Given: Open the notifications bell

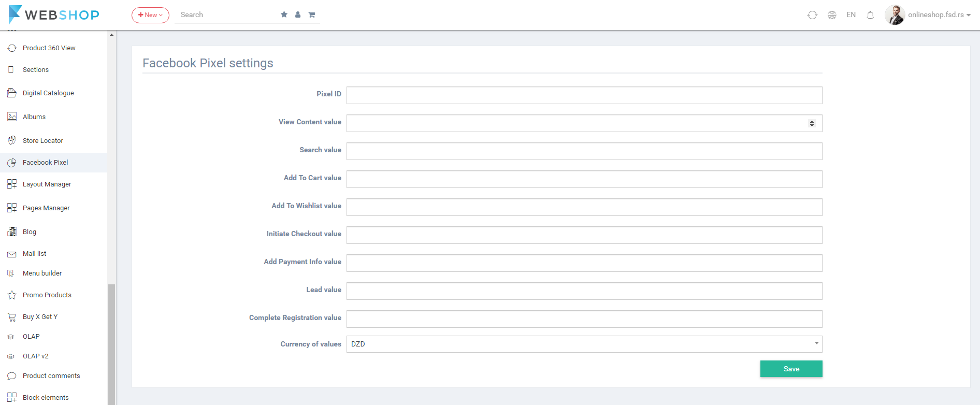Looking at the screenshot, I should coord(870,15).
